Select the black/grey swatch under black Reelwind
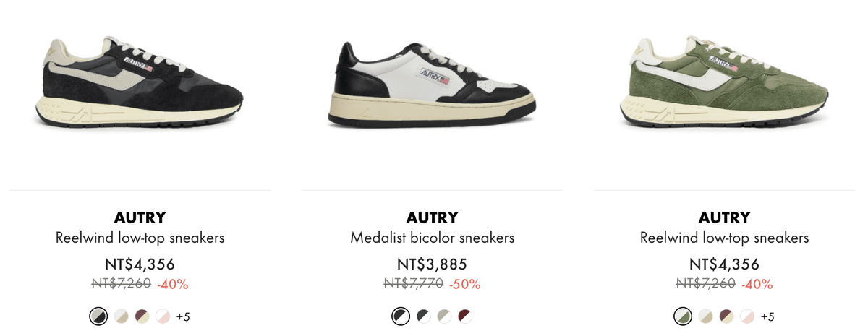 [x=98, y=316]
